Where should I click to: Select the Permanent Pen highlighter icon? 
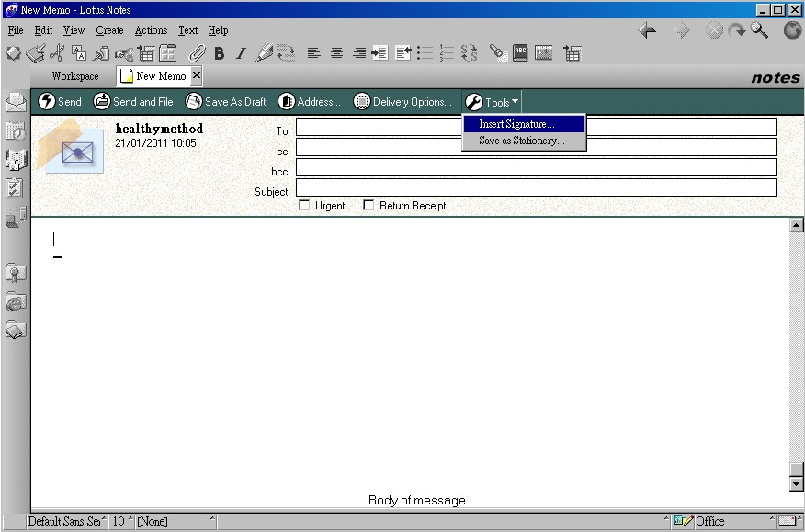[x=263, y=53]
